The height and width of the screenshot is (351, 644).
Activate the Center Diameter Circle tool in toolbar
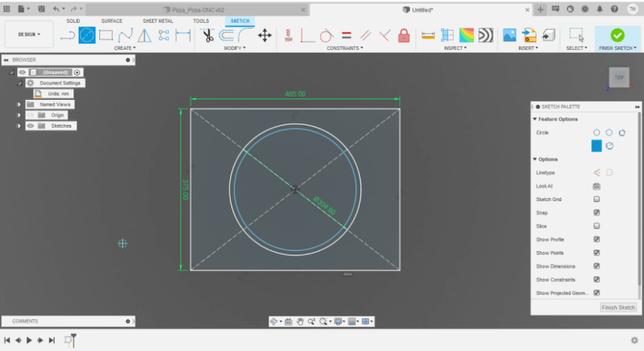click(87, 35)
